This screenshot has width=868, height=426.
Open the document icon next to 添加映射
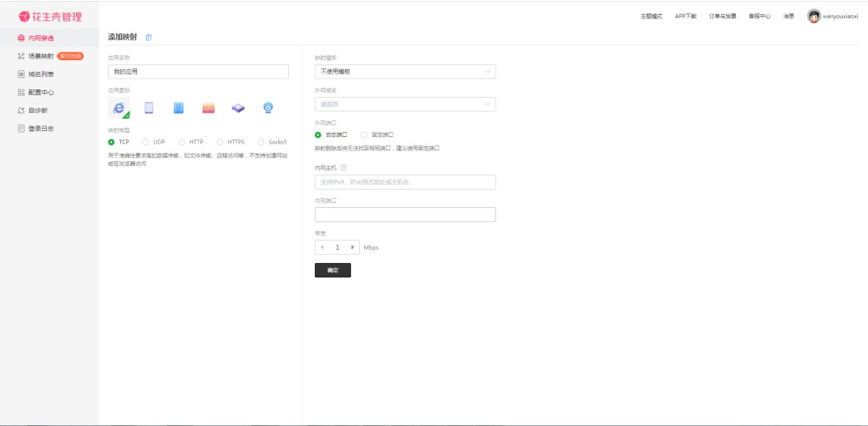[149, 38]
